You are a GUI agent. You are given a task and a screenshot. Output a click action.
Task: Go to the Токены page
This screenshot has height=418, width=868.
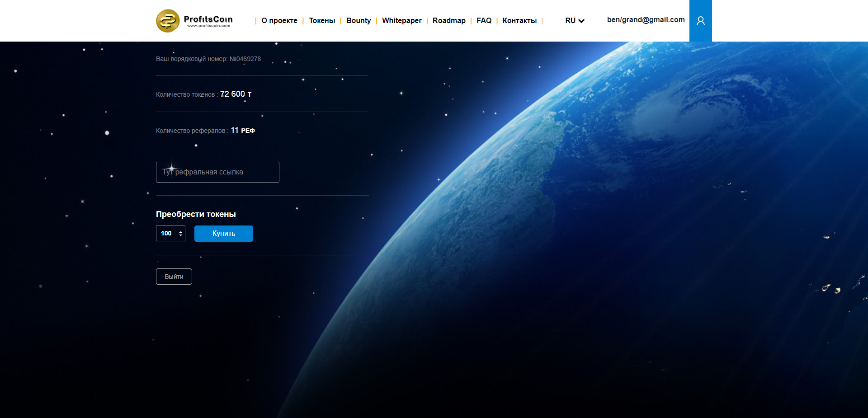coord(322,21)
